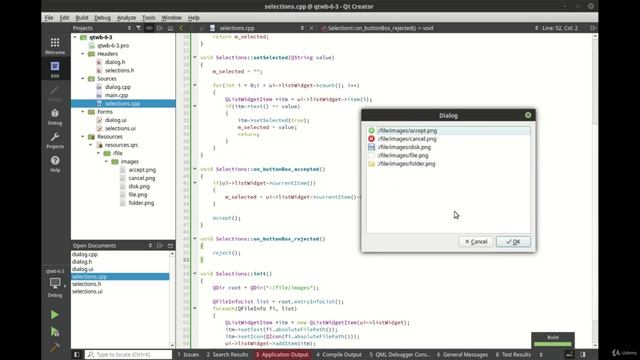
Task: Collapse the Resources folder
Action: point(83,137)
